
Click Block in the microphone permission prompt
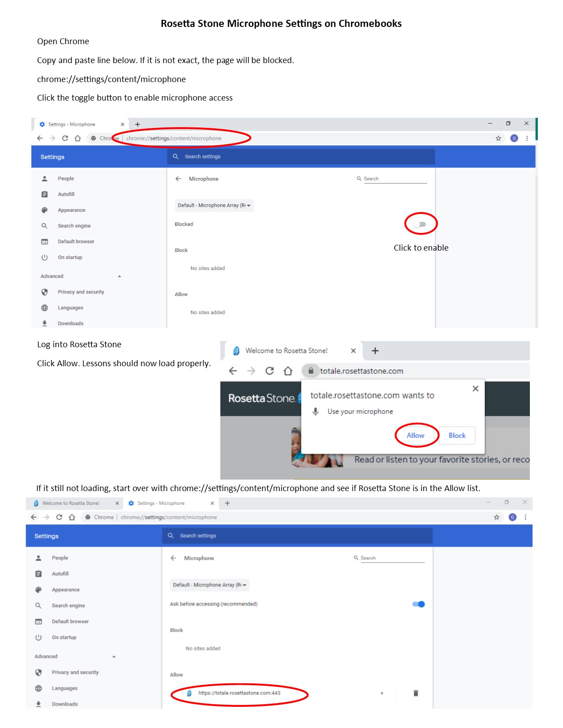[457, 435]
